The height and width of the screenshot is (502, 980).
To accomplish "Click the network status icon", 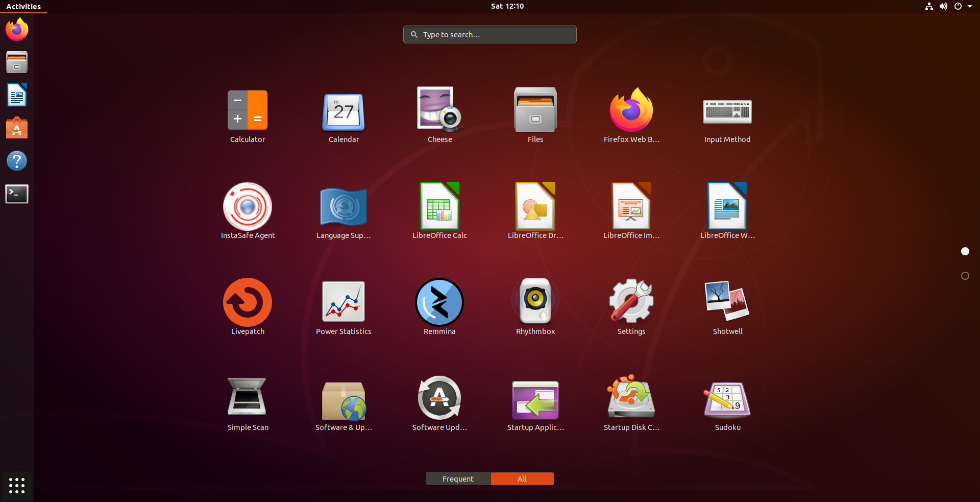I will coord(929,6).
